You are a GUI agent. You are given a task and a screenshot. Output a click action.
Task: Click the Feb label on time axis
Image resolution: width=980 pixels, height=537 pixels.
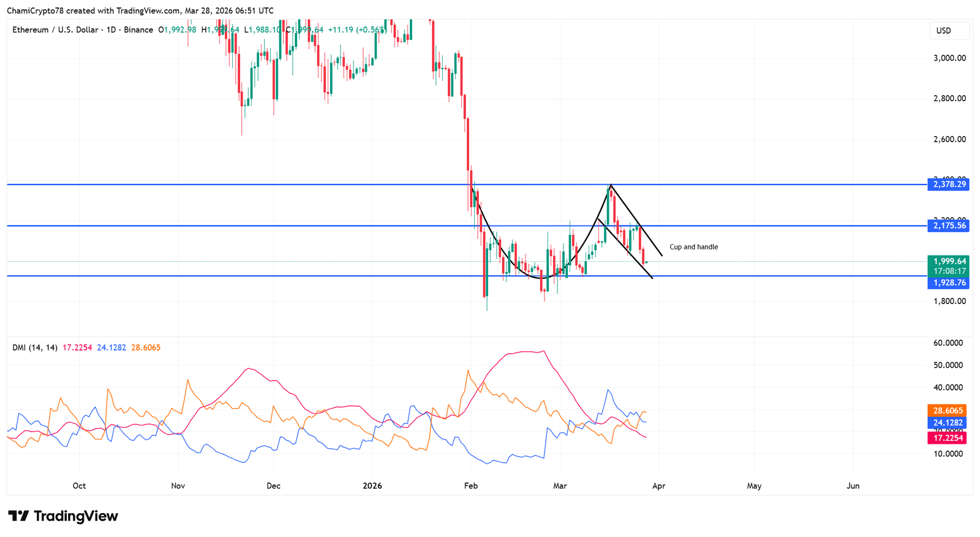click(x=470, y=486)
